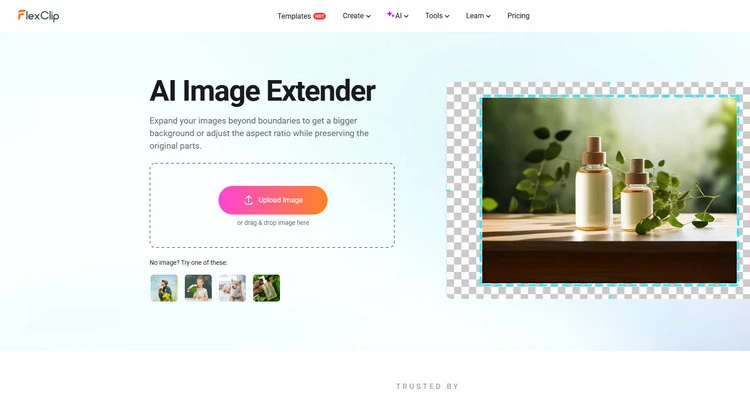Try the sample image of the Shiba dog
The image size is (750, 400).
pos(232,288)
